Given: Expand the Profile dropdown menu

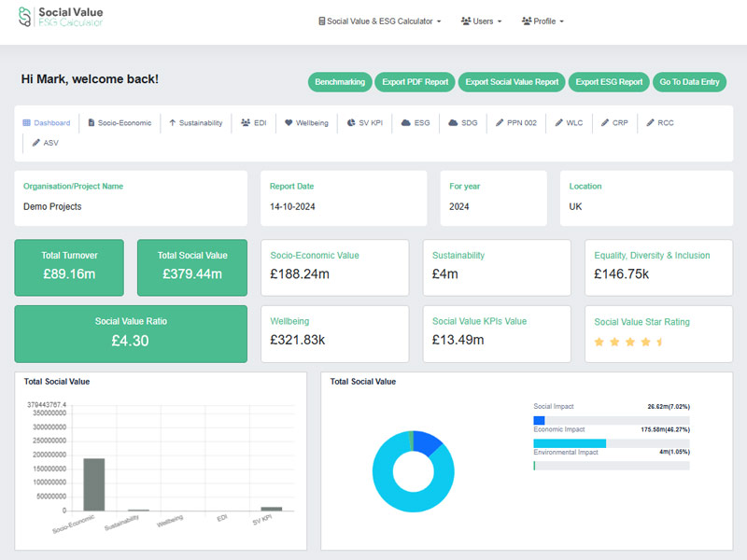Looking at the screenshot, I should point(543,21).
